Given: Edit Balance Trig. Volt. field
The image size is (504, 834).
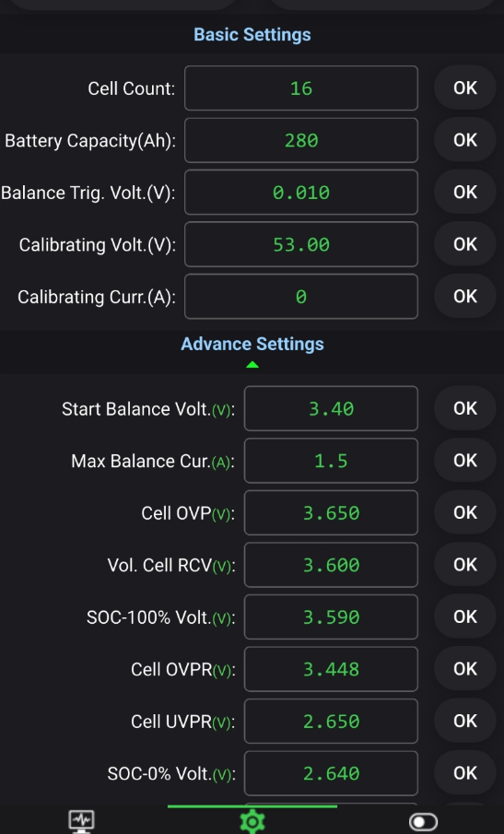Looking at the screenshot, I should [301, 192].
